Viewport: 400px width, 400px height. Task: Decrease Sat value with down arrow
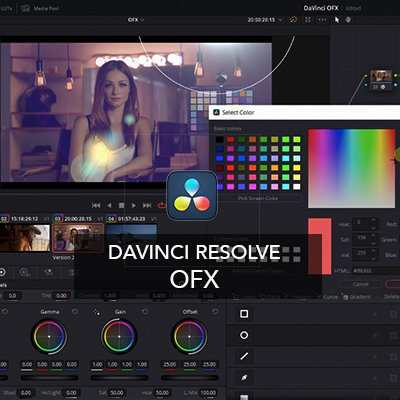373,243
